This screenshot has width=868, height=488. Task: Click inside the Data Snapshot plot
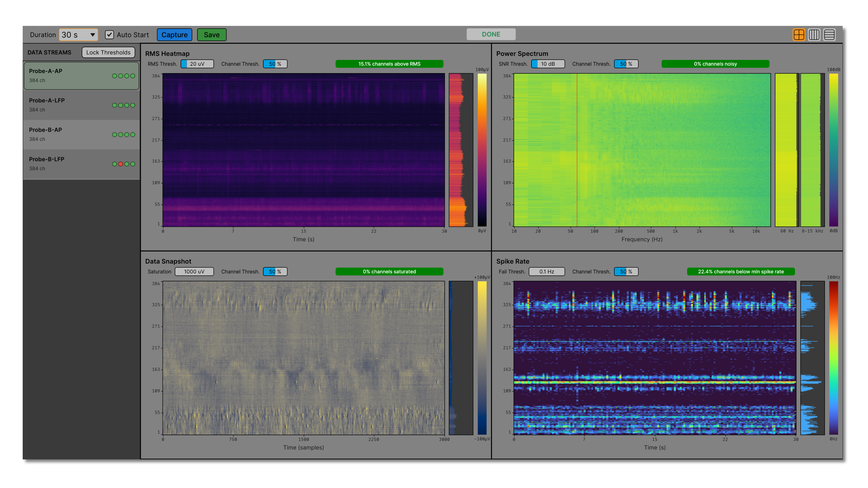[304, 358]
